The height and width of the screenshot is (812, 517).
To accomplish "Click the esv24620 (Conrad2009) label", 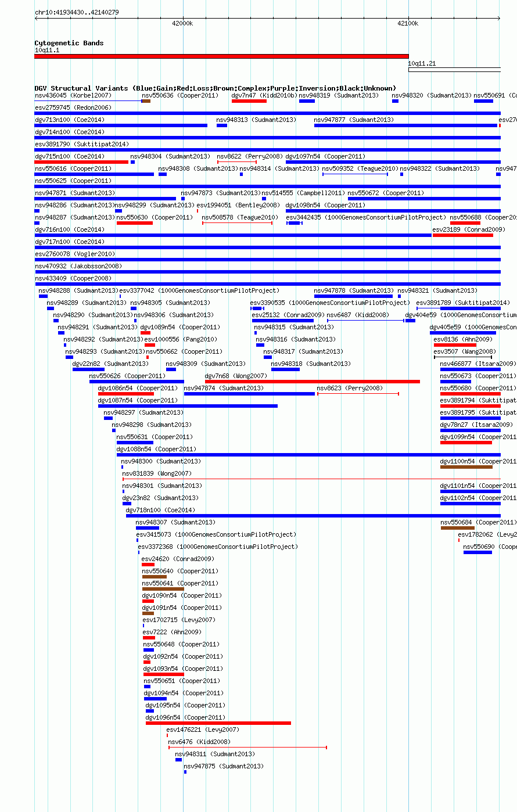I will 178,559.
